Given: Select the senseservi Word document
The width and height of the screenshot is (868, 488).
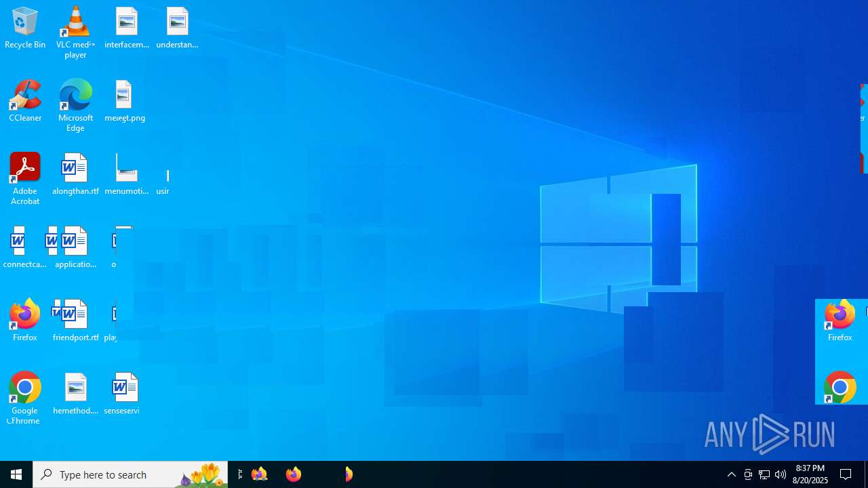Looking at the screenshot, I should click(x=122, y=394).
